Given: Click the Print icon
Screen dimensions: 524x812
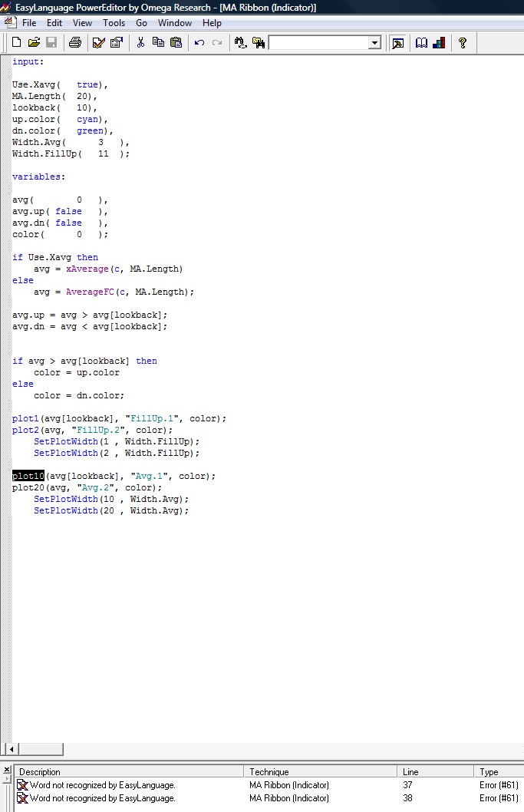Looking at the screenshot, I should (75, 42).
